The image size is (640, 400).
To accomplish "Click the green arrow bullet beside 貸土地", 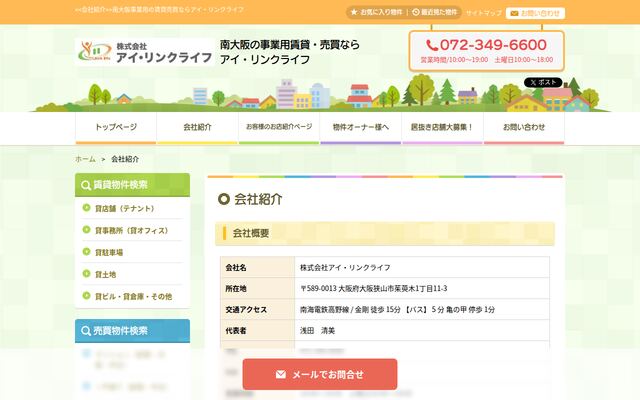I will 86,273.
